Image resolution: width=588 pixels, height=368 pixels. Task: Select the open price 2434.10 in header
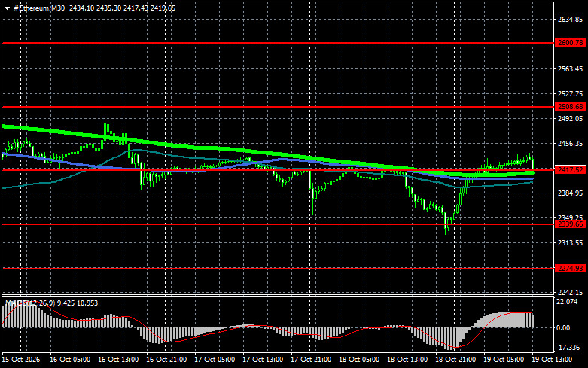[81, 8]
